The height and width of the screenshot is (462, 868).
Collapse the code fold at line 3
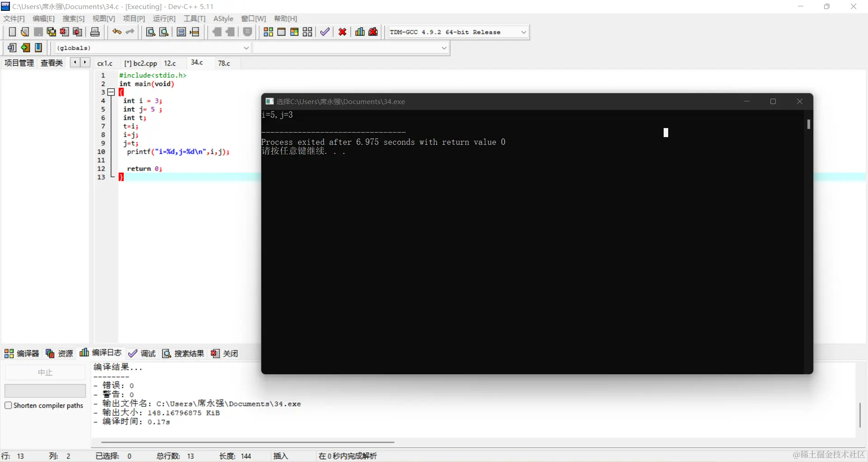tap(111, 92)
